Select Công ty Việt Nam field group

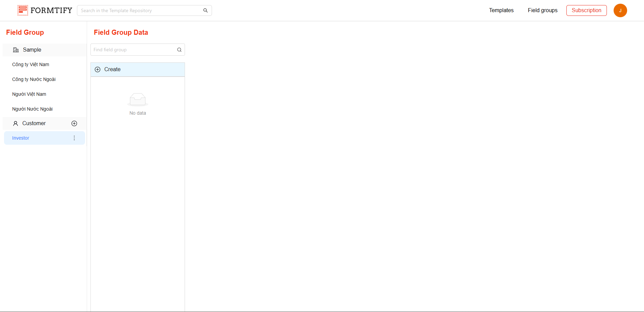[31, 64]
